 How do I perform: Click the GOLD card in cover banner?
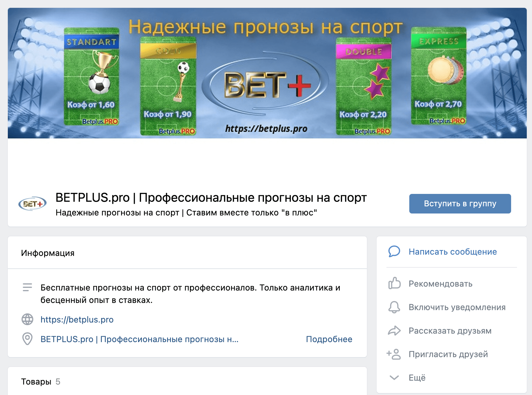168,86
